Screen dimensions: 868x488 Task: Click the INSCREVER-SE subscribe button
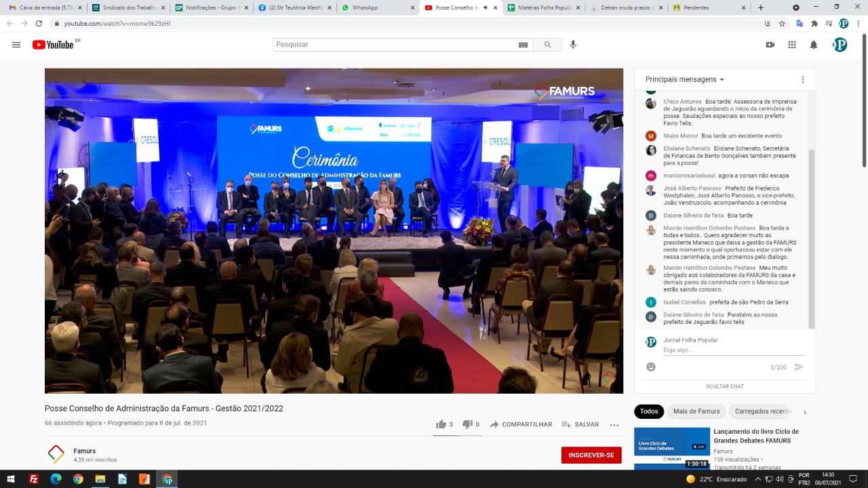coord(591,455)
